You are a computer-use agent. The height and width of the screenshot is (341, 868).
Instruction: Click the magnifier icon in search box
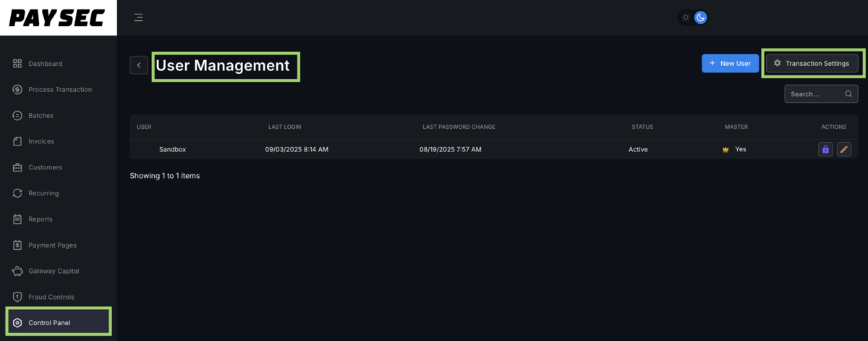click(848, 94)
